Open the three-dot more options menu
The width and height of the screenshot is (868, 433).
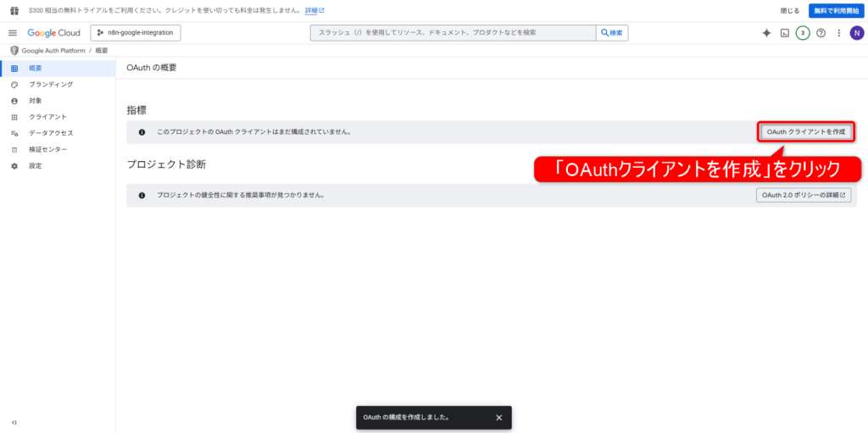(838, 33)
